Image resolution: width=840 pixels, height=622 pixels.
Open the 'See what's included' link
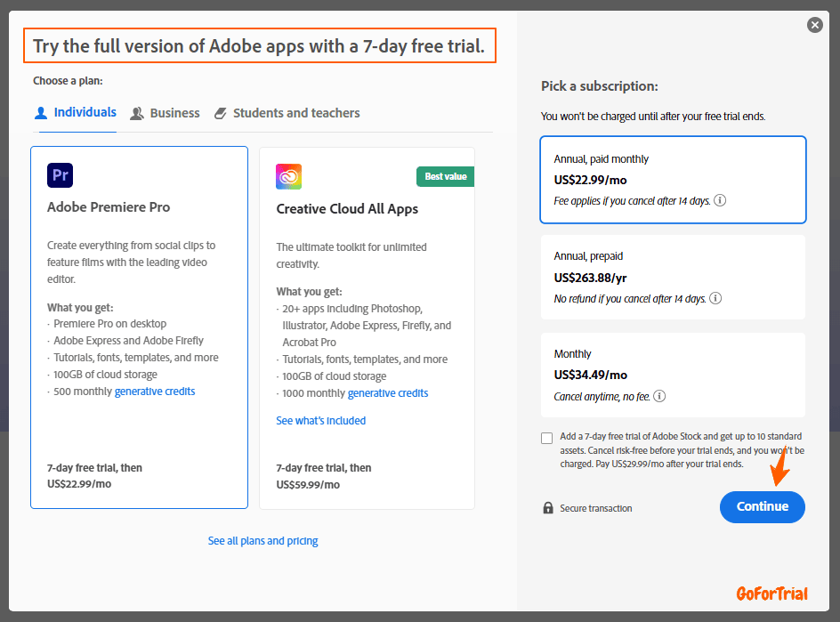coord(321,421)
